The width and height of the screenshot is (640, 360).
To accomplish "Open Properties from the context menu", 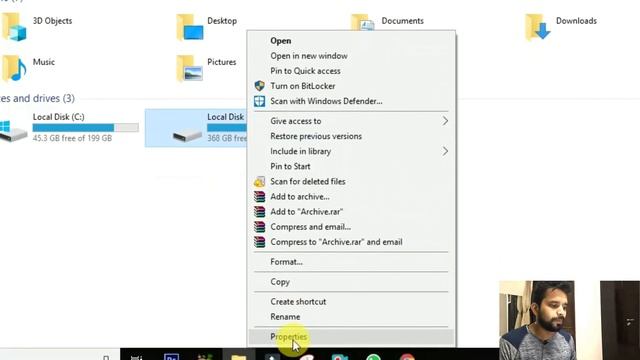I will coord(351,337).
